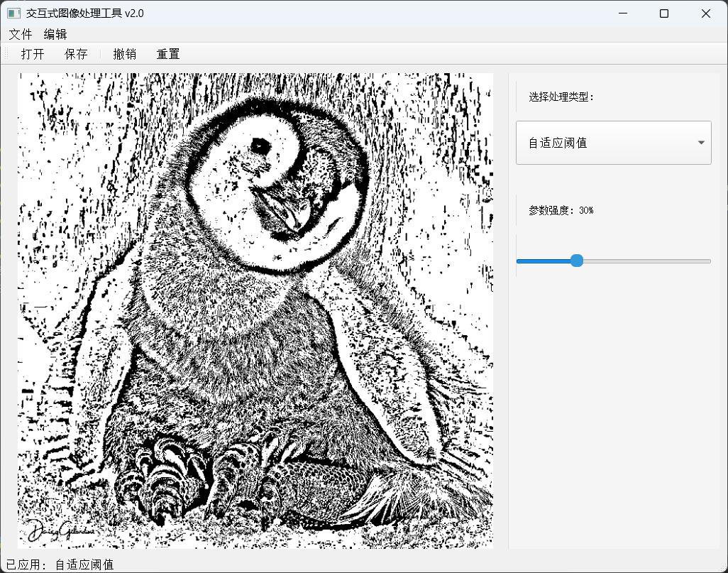Maximize the image tool window
728x573 pixels.
(664, 13)
